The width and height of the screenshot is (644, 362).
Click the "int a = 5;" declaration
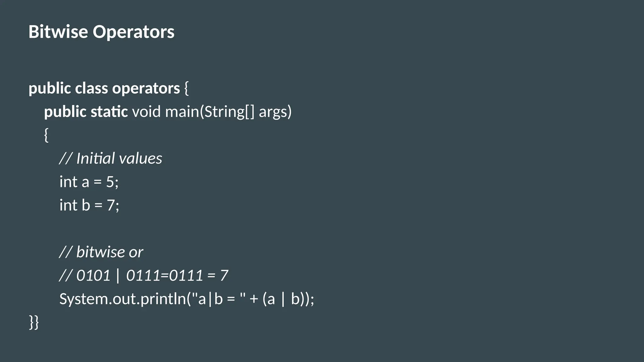(x=89, y=182)
